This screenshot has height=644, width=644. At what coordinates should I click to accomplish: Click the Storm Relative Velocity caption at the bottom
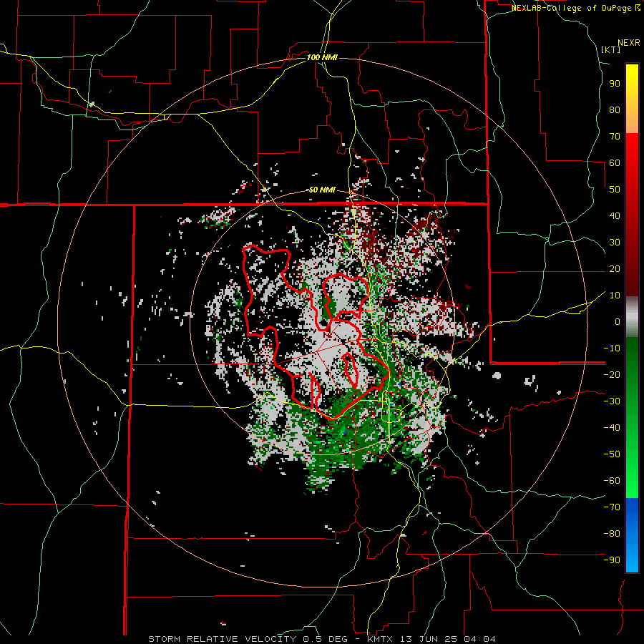[321, 639]
